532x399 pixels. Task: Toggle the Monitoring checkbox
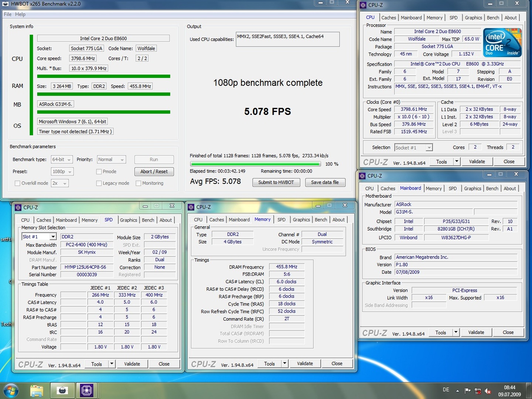[138, 183]
